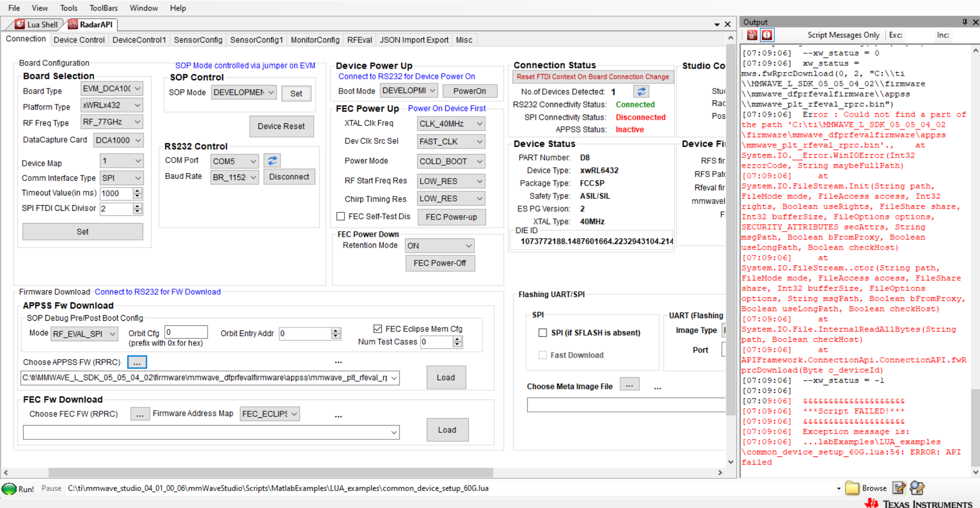Expand the Power Mode dropdown

coord(451,162)
